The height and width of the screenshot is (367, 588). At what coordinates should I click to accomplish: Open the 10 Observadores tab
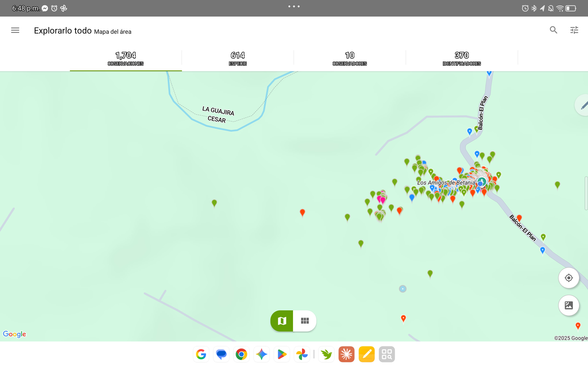coord(350,58)
